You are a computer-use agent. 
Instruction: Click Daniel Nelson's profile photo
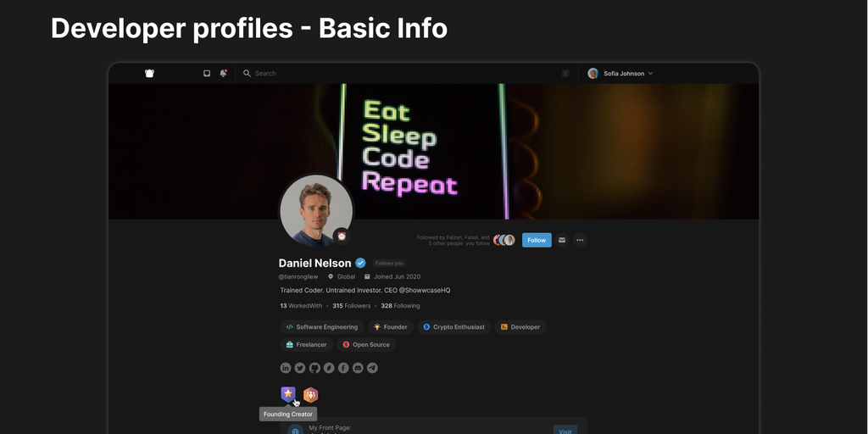[316, 210]
